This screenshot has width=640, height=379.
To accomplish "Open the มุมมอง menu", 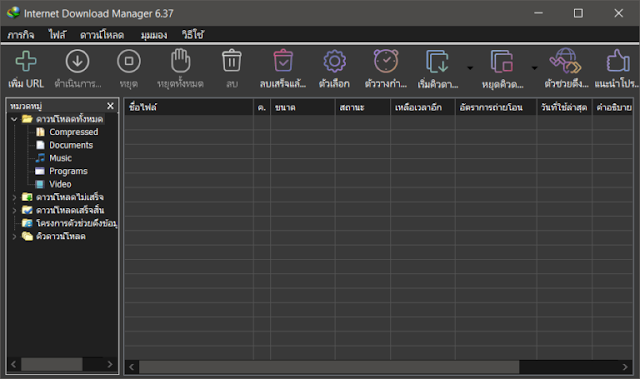I will [154, 35].
